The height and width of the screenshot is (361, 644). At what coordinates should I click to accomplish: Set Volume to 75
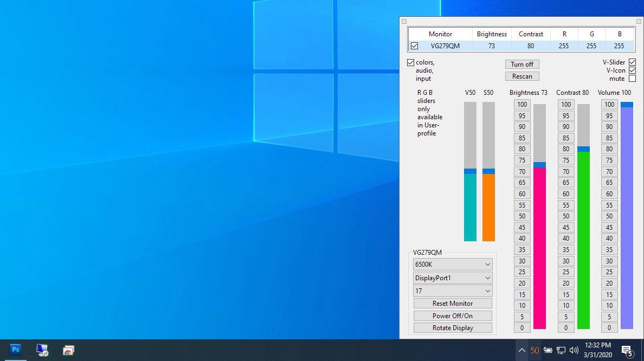(x=609, y=160)
